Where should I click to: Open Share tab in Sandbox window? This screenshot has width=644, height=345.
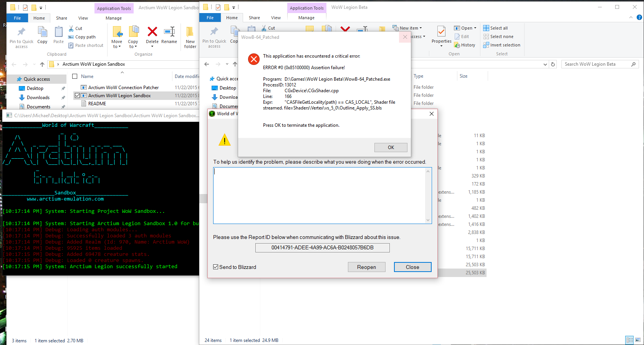(61, 18)
